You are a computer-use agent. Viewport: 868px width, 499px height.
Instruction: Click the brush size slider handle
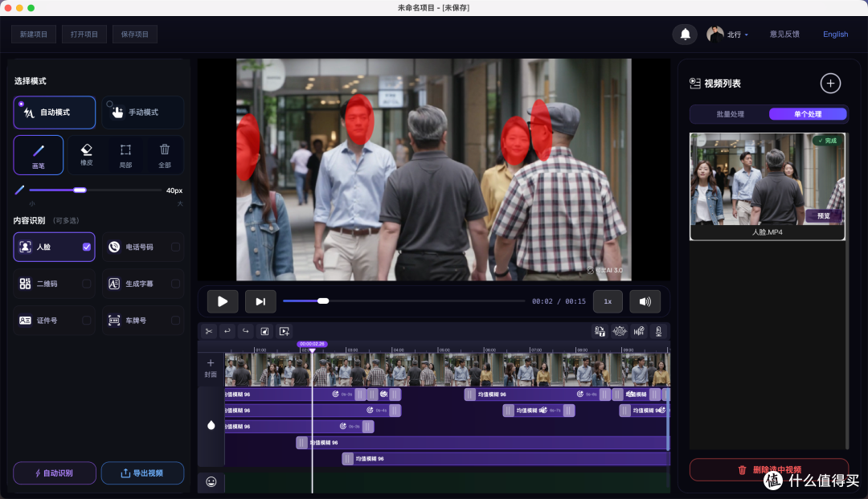coord(80,190)
